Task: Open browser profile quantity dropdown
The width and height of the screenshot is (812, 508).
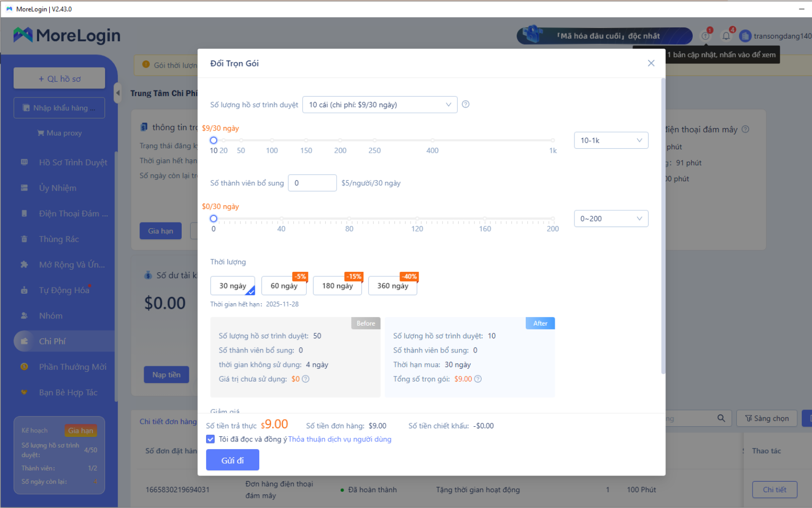Action: click(380, 105)
